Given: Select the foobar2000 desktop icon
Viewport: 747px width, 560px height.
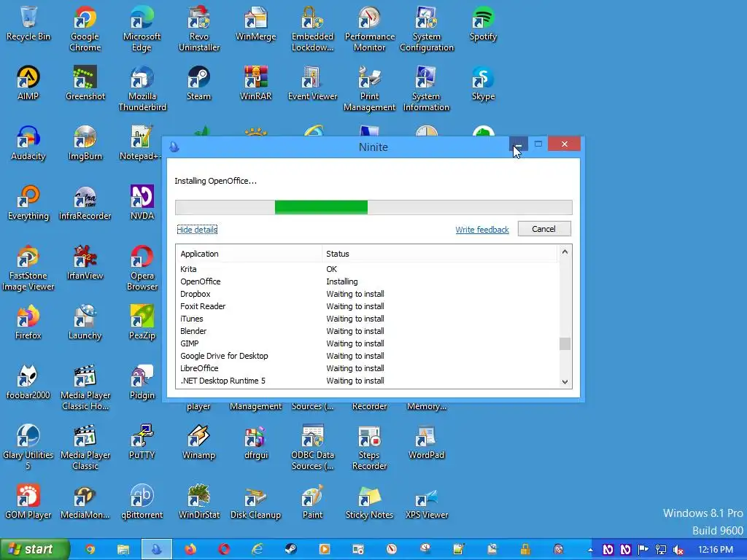Looking at the screenshot, I should pos(28,382).
